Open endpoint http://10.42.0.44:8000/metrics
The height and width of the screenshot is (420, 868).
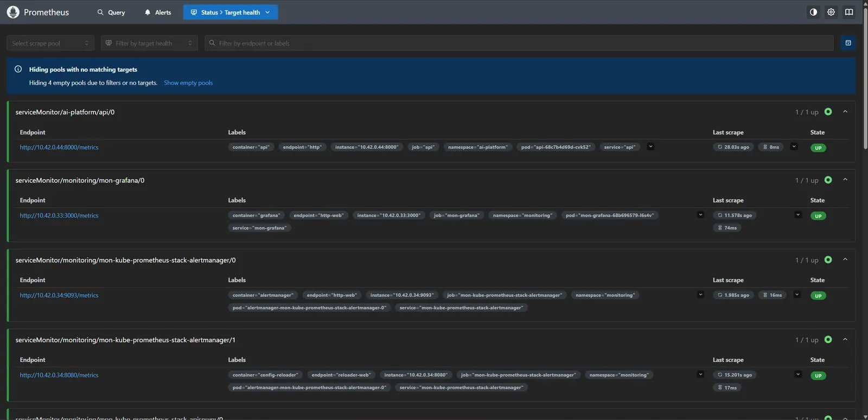pyautogui.click(x=59, y=147)
